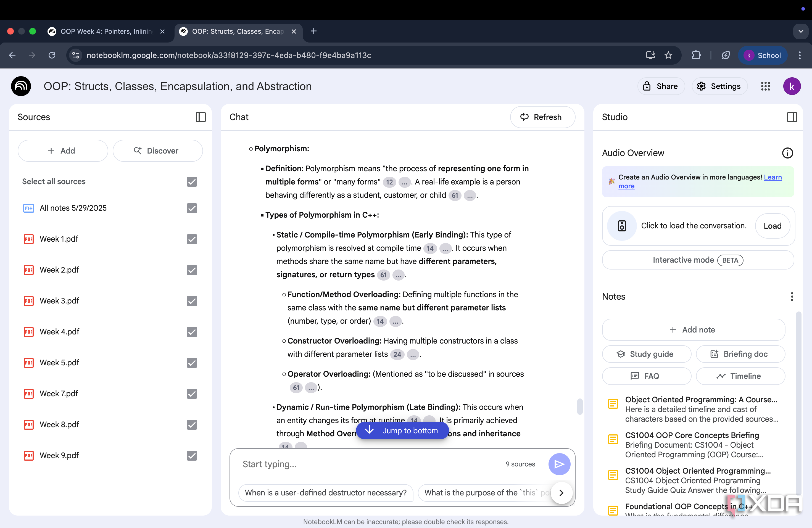This screenshot has height=528, width=812.
Task: Click Load conversation button
Action: [x=772, y=225]
